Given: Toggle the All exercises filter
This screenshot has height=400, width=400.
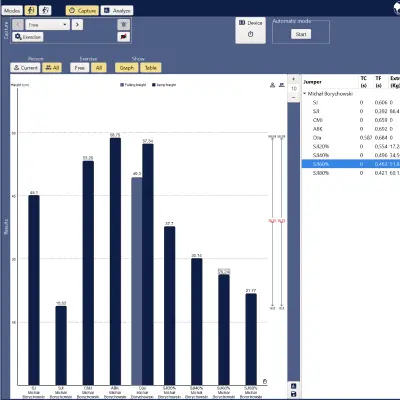Looking at the screenshot, I should (99, 68).
